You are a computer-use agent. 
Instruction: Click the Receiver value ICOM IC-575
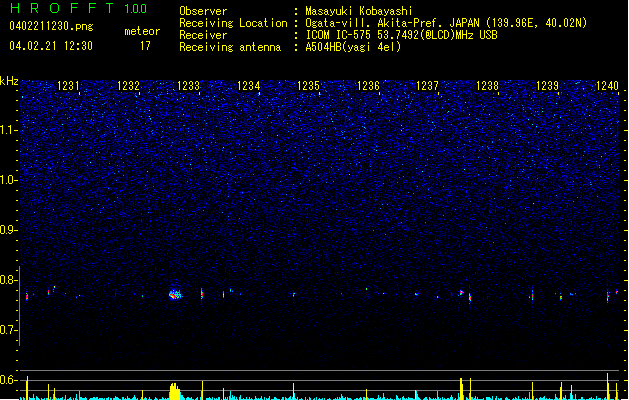pyautogui.click(x=401, y=35)
